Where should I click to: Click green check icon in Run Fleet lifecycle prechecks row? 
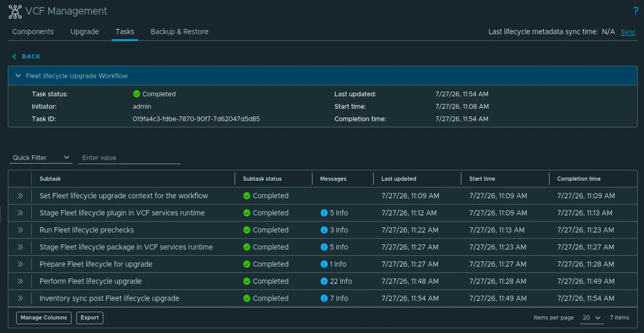[x=247, y=230]
